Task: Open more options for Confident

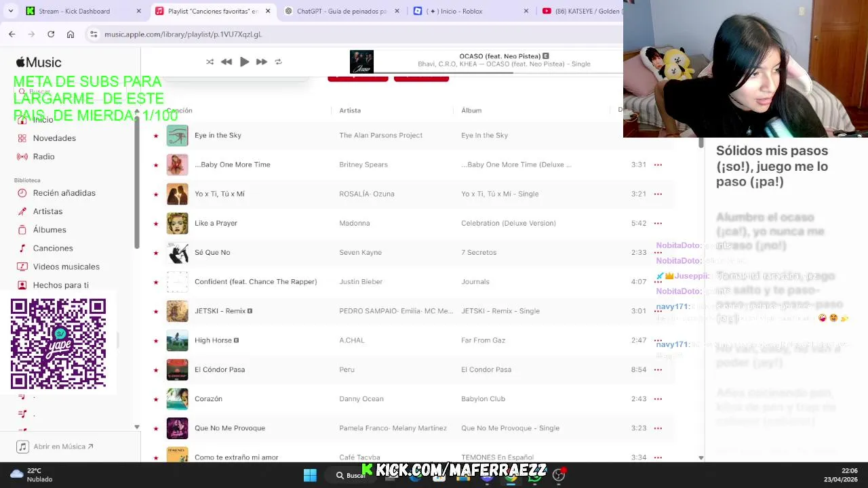Action: 658,281
